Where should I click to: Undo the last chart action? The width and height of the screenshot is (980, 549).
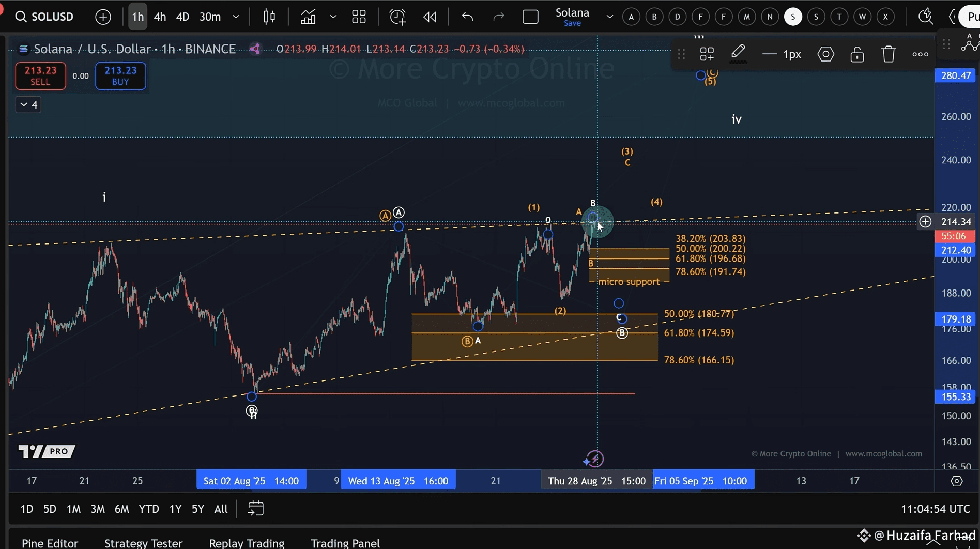[x=468, y=17]
